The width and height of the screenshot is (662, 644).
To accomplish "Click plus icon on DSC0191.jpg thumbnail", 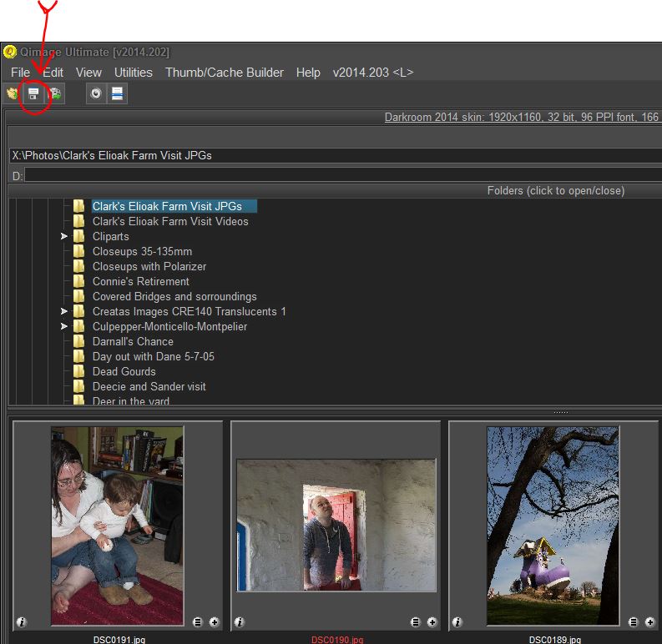I will pyautogui.click(x=215, y=622).
